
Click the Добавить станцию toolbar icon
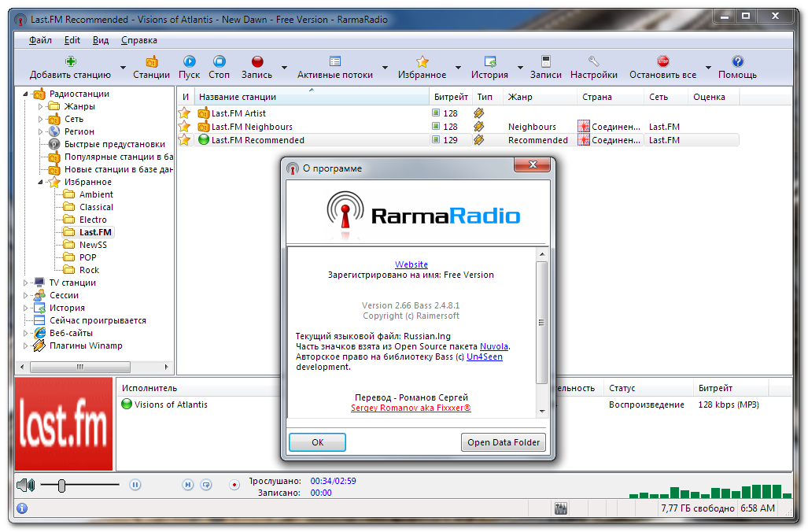[71, 62]
